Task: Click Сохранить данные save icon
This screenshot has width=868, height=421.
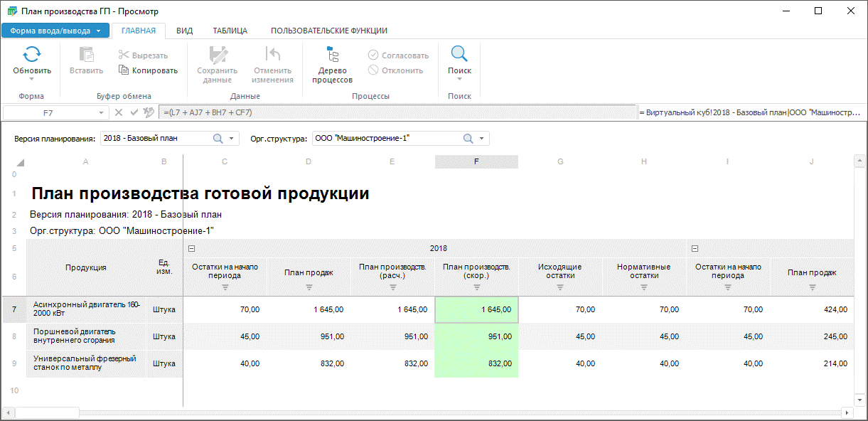Action: [217, 55]
